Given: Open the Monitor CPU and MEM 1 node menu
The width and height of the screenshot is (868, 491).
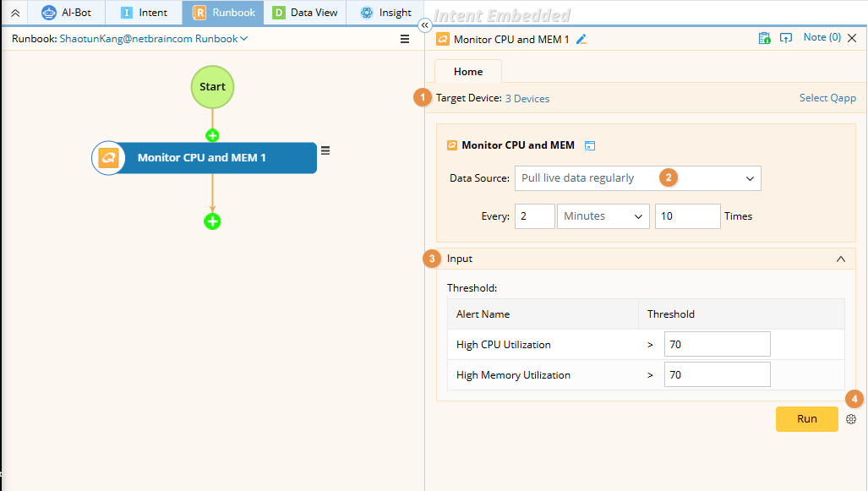Looking at the screenshot, I should point(325,150).
